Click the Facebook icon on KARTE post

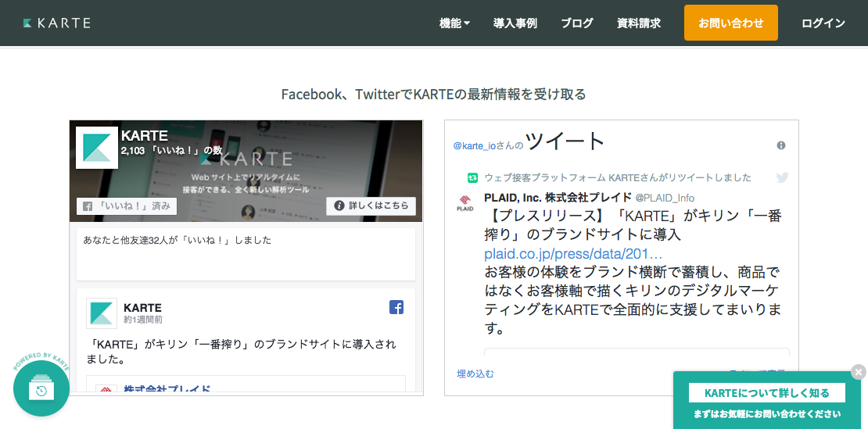[396, 307]
